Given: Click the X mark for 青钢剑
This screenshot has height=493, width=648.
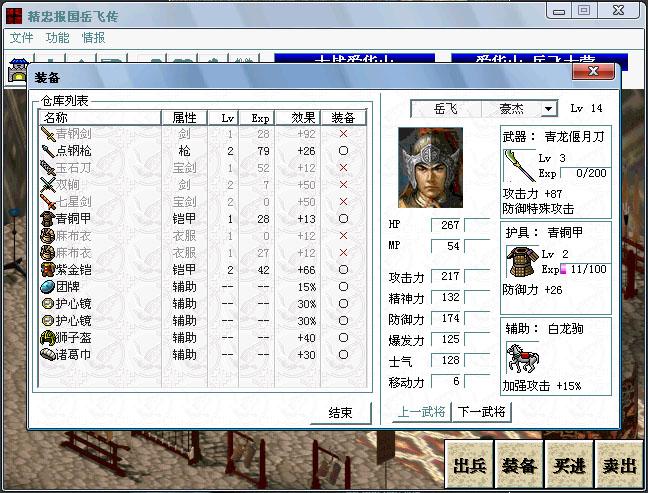Looking at the screenshot, I should point(343,134).
